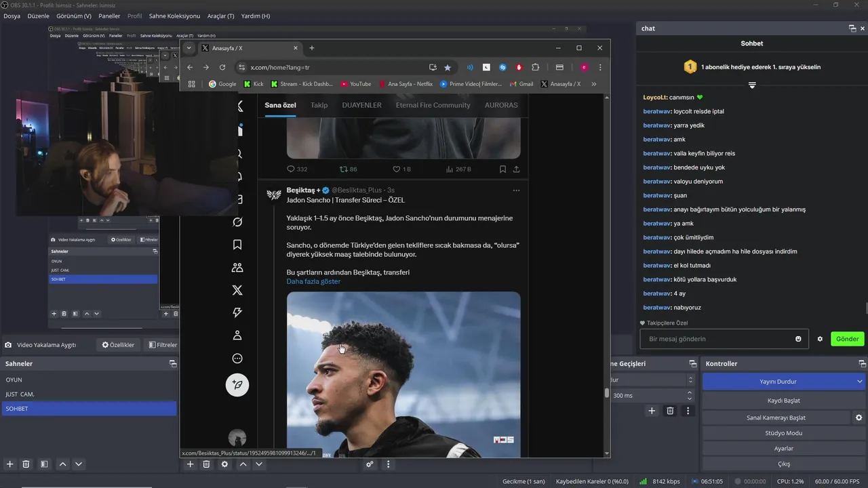This screenshot has width=868, height=488.
Task: Open Ayarlar in the Kontroller panel
Action: point(783,449)
